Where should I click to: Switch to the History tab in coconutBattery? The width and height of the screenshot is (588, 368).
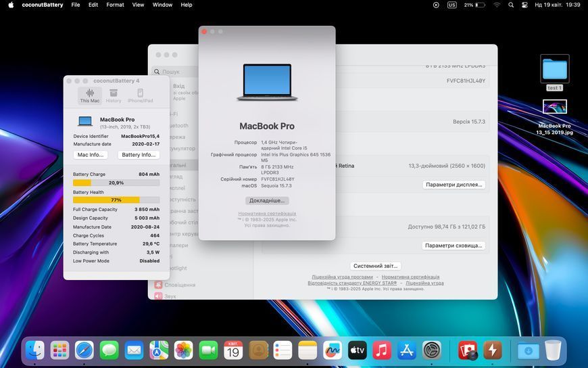(114, 95)
